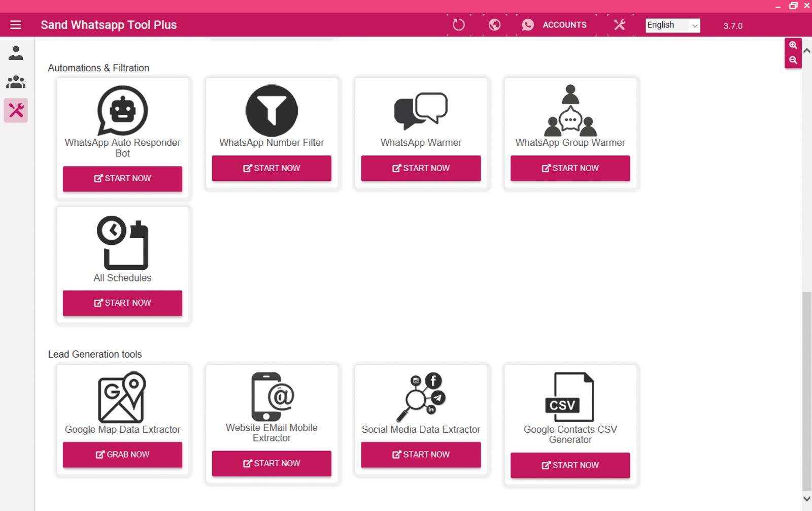Click the WhatsApp Warmer chat bubbles icon

[421, 111]
